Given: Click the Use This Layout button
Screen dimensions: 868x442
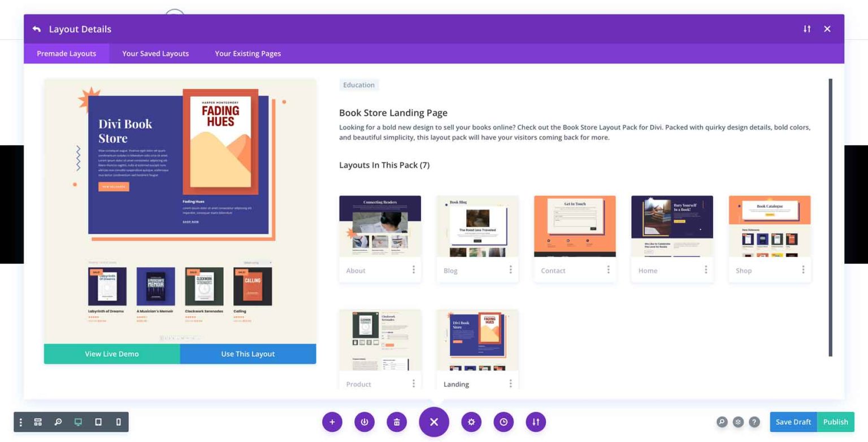Looking at the screenshot, I should coord(247,354).
